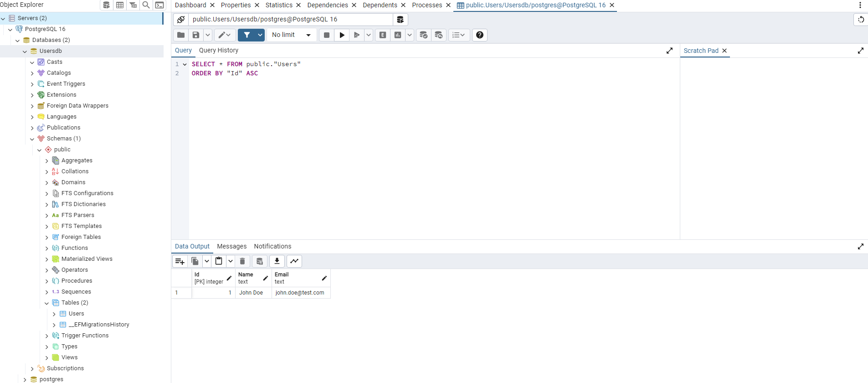Click the Download results icon

(x=277, y=261)
